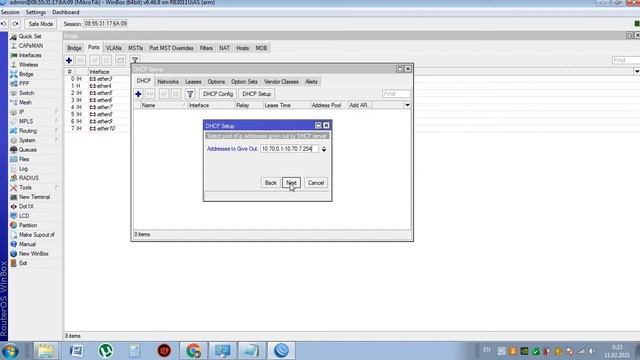Switch to Options tab in DHCP Server

pyautogui.click(x=216, y=82)
